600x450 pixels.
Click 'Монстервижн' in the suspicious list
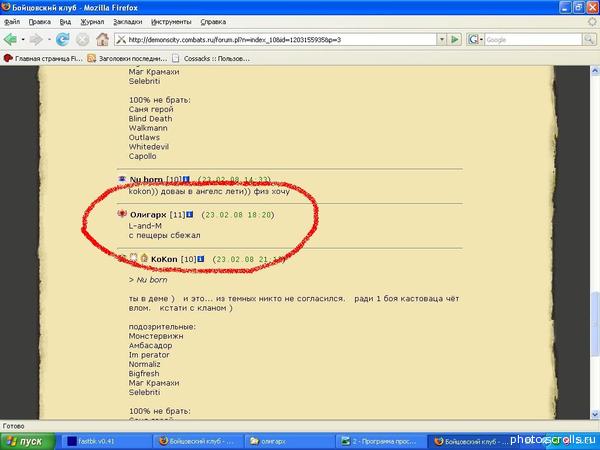click(x=156, y=336)
